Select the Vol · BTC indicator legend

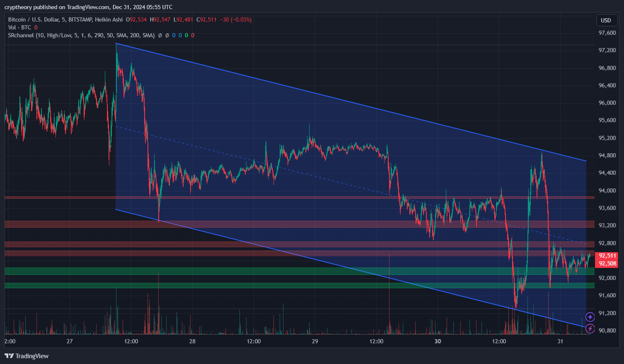click(x=19, y=27)
